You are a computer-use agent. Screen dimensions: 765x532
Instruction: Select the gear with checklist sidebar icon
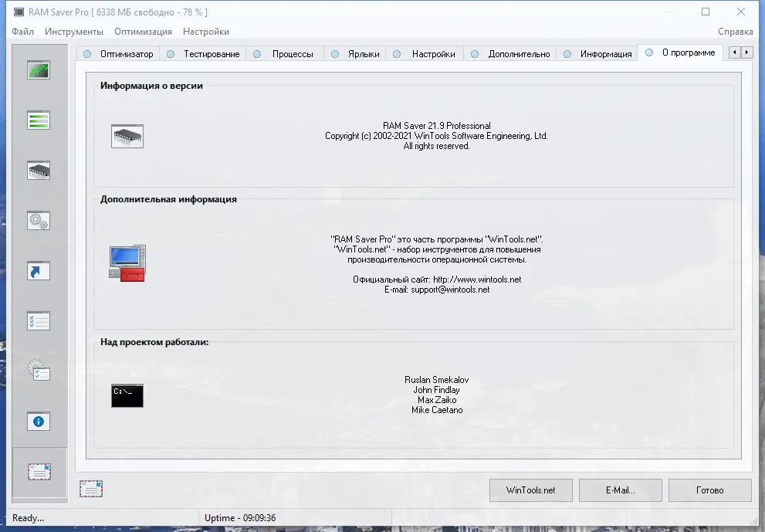pos(39,371)
